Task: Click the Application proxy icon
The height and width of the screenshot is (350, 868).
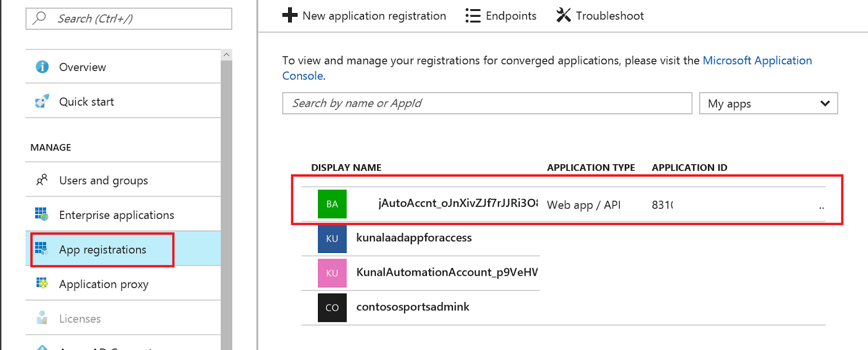Action: [42, 283]
